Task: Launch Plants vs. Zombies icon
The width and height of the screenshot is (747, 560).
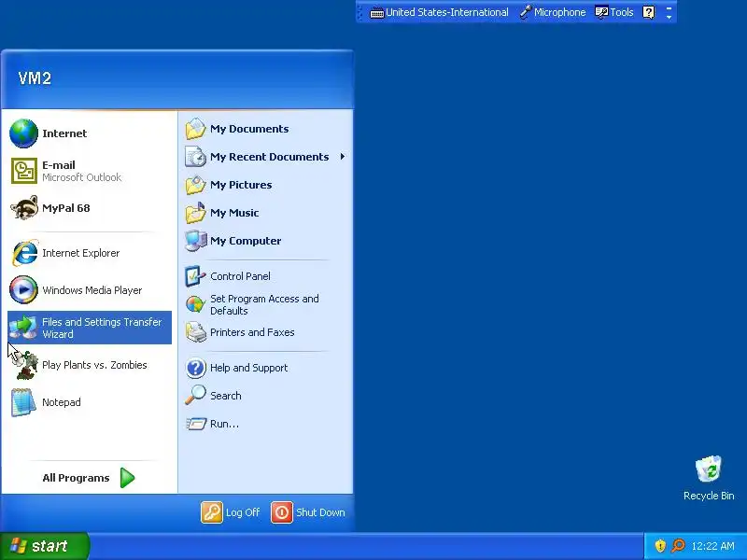Action: [24, 365]
